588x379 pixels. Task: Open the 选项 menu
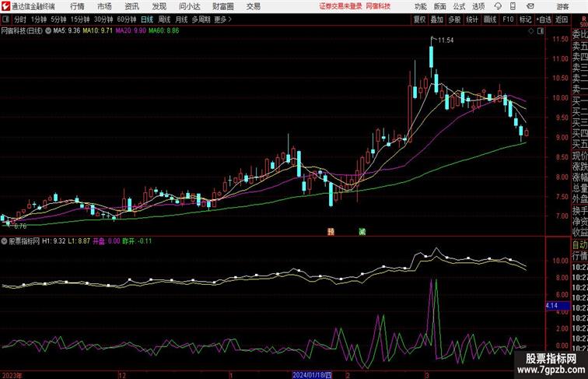[478, 6]
